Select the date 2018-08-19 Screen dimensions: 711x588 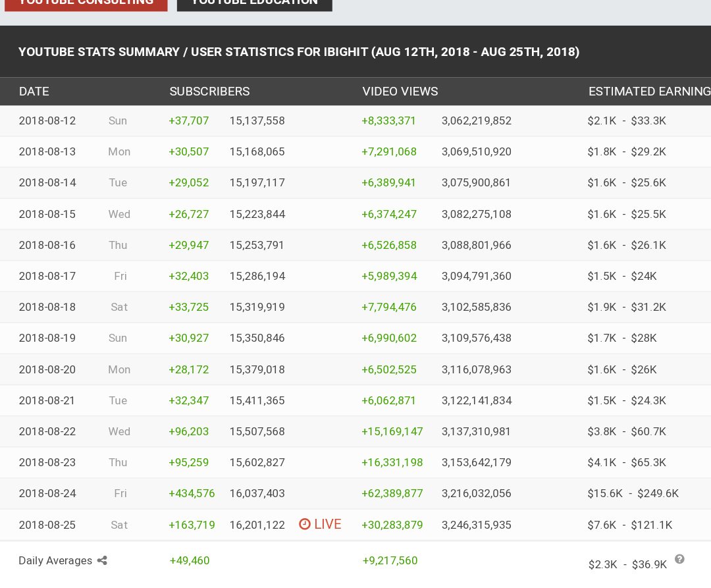coord(47,338)
